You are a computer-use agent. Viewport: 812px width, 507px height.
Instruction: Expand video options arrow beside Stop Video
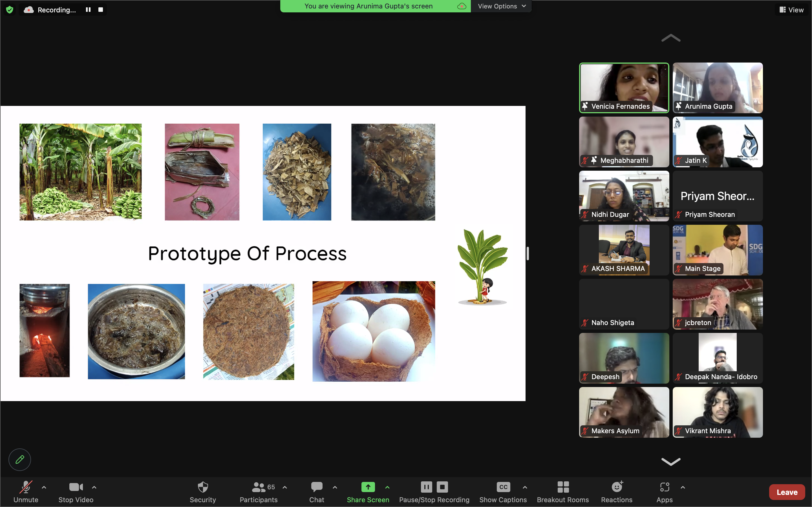94,487
